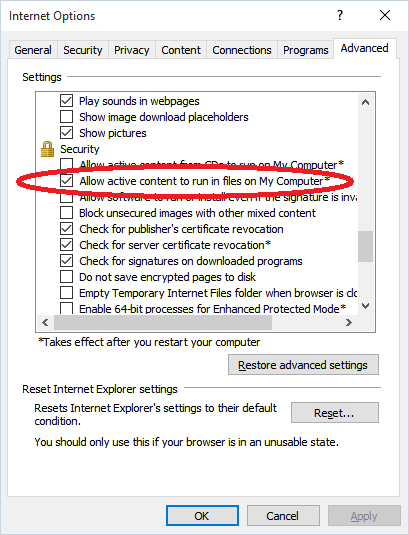Enable Do not save encrypted pages to disk
This screenshot has height=535, width=409.
point(66,277)
